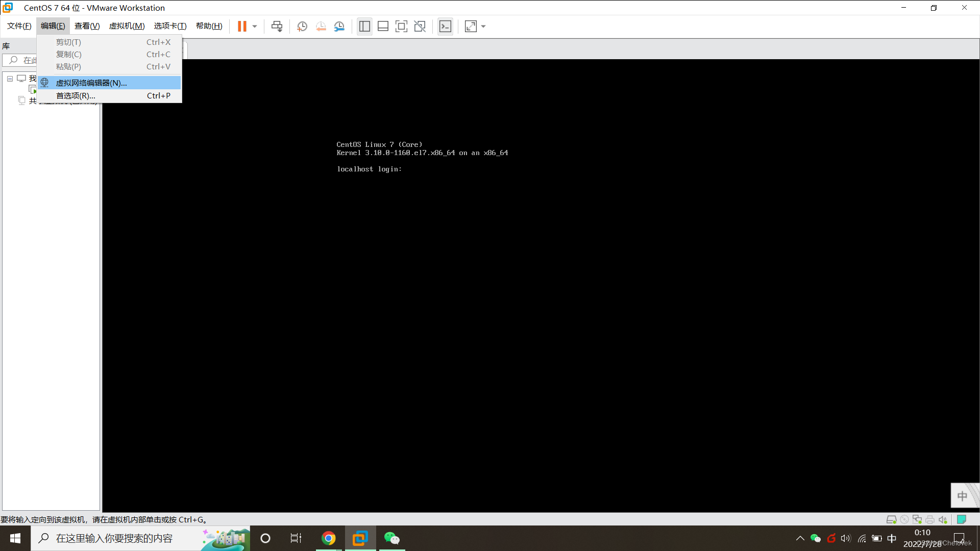
Task: Pause the virtual machine with orange button
Action: pos(242,26)
